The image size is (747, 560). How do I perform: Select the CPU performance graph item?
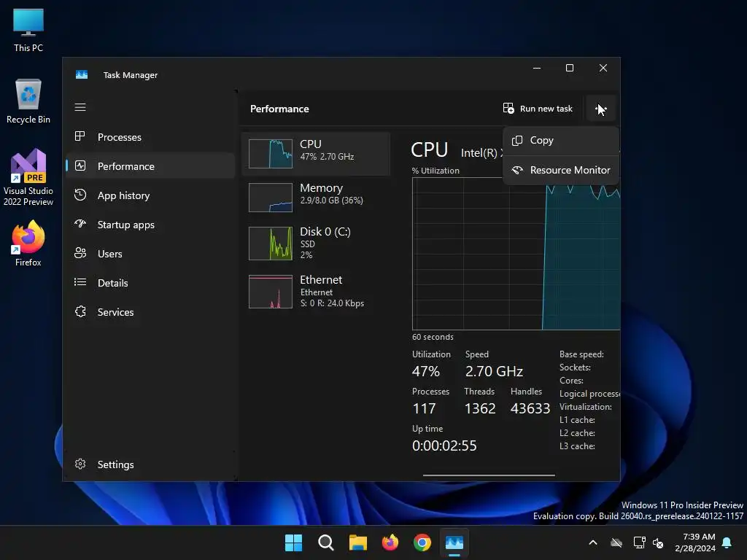316,153
